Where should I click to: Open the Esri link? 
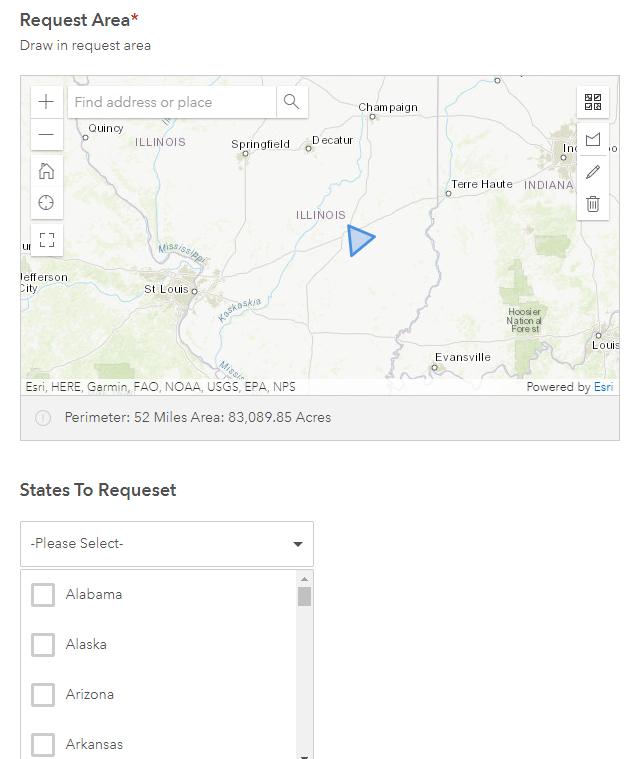coord(603,387)
